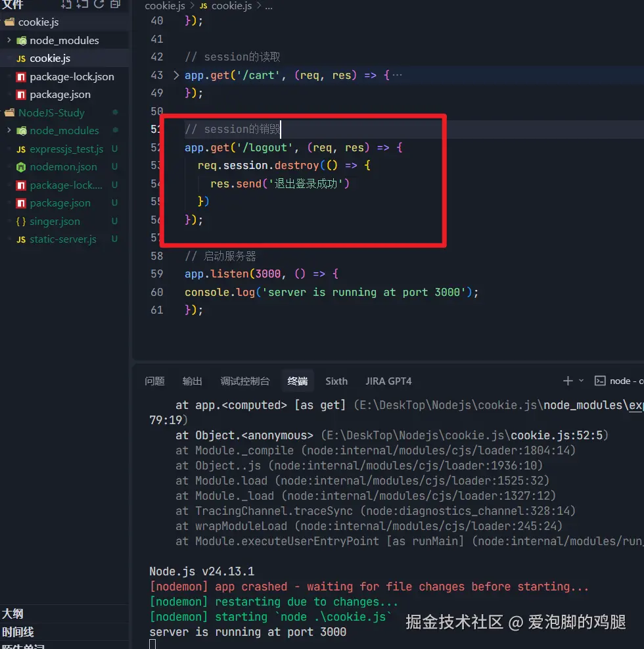644x649 pixels.
Task: Refresh the file explorer
Action: click(x=99, y=4)
